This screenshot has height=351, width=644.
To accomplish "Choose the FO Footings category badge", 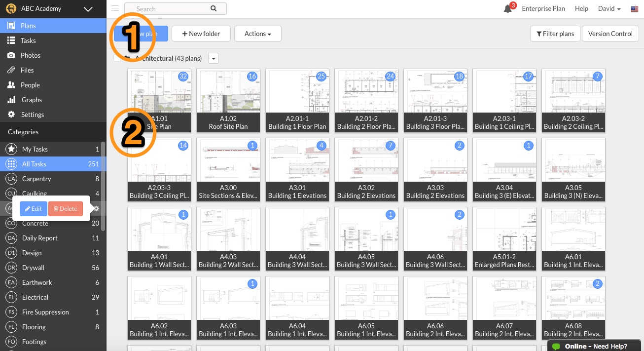I will [11, 342].
